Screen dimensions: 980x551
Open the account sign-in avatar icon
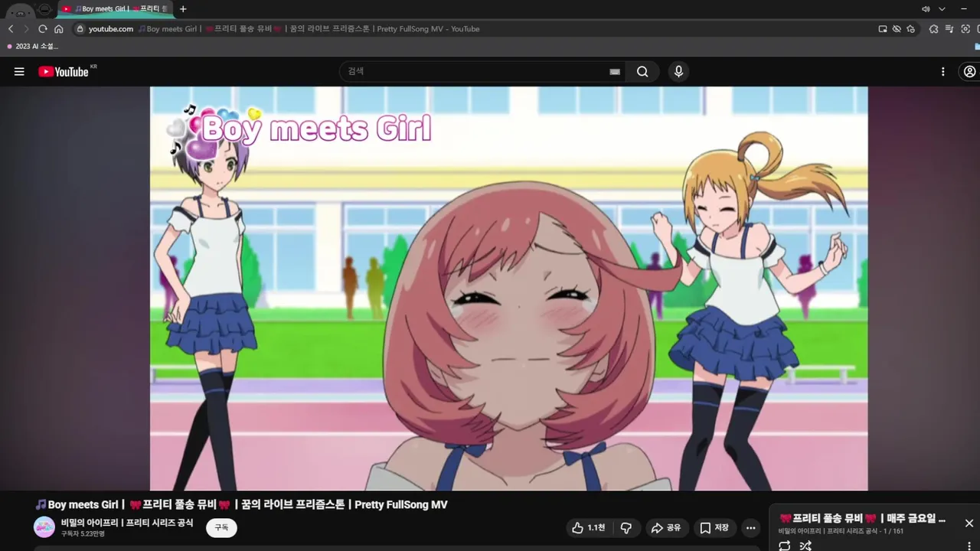coord(969,71)
